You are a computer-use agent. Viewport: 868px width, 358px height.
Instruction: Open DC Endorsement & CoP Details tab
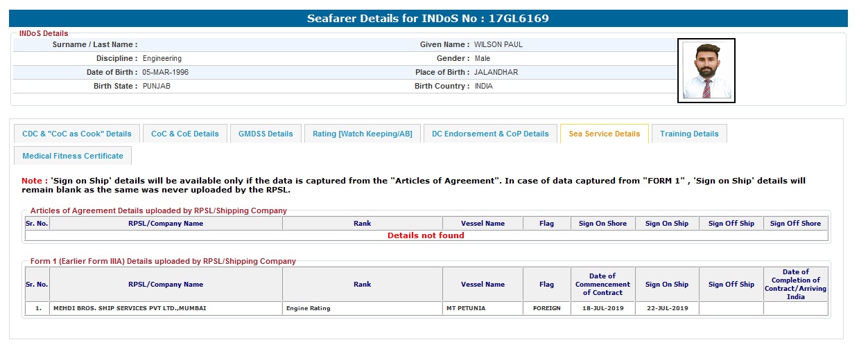(x=490, y=134)
